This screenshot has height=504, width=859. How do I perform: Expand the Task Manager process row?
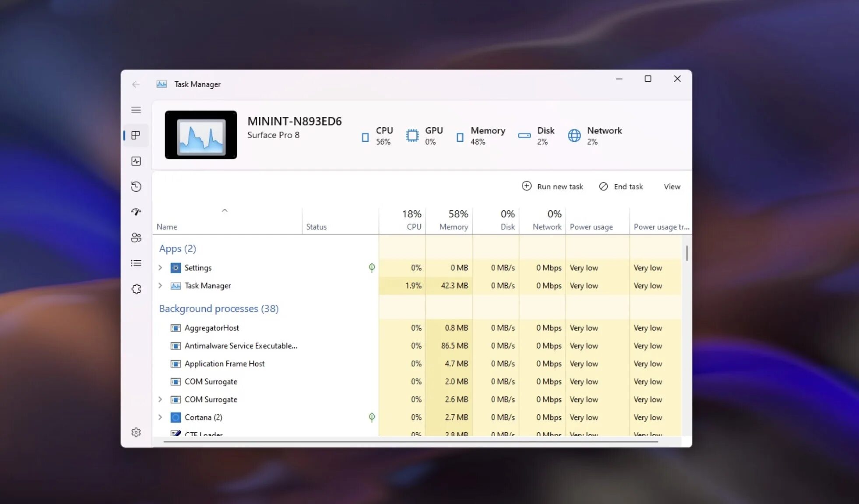160,286
